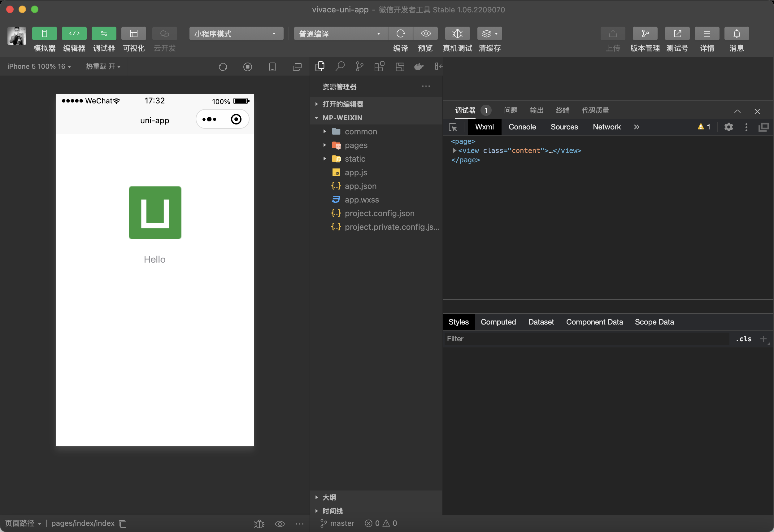Open the 热重载 hot reload dropdown
This screenshot has height=532, width=774.
point(103,66)
